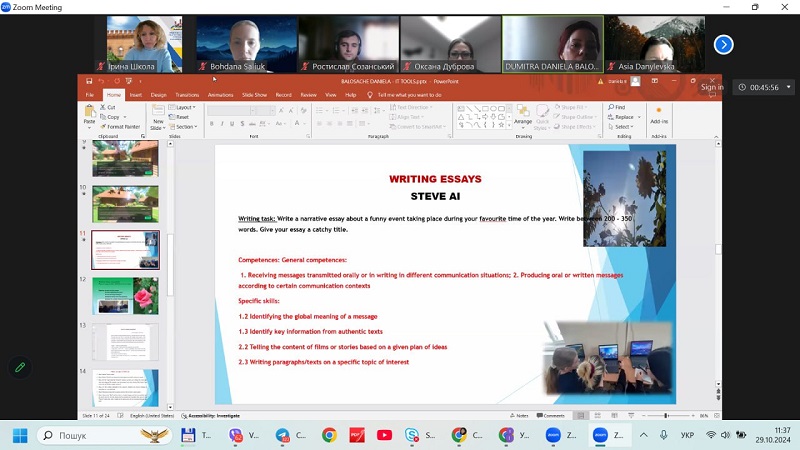Click the Пошук taskbar search box
Viewport: 800px width, 450px height.
[104, 435]
